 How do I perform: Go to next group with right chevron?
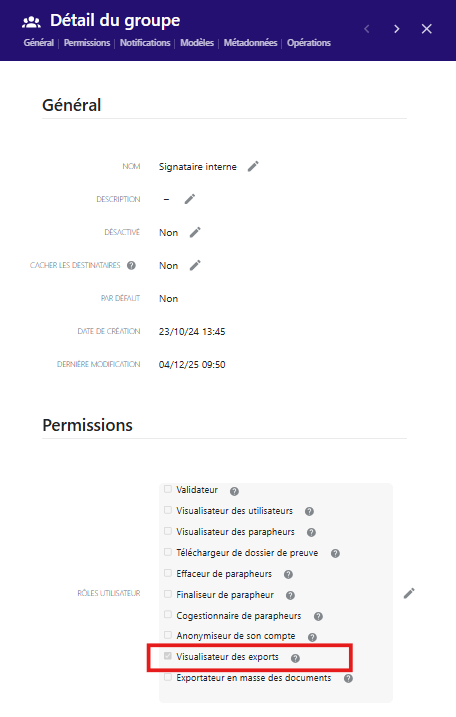pos(397,29)
